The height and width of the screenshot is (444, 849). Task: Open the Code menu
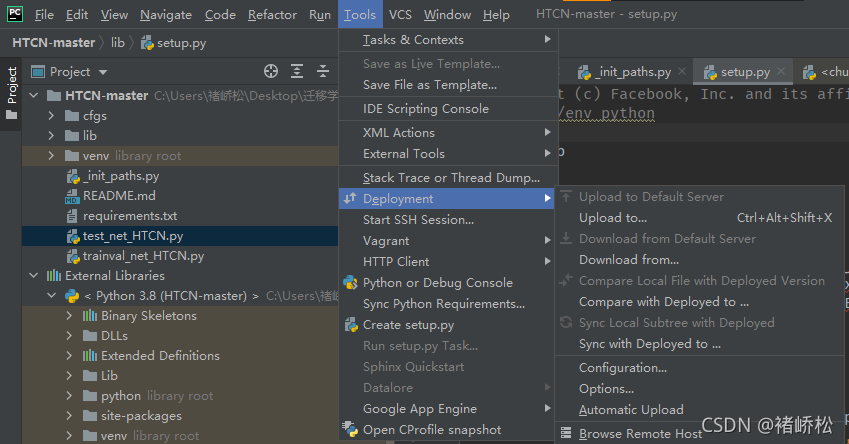pyautogui.click(x=220, y=15)
